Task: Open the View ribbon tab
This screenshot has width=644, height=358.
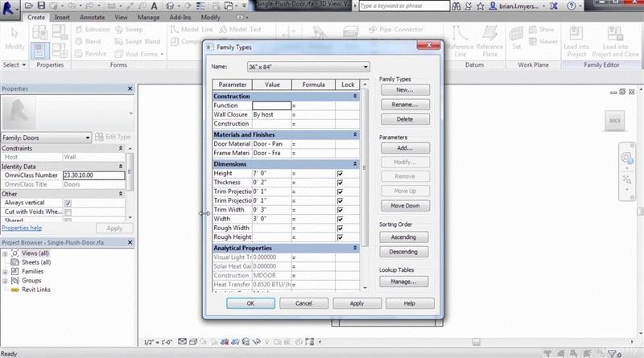Action: click(x=121, y=17)
